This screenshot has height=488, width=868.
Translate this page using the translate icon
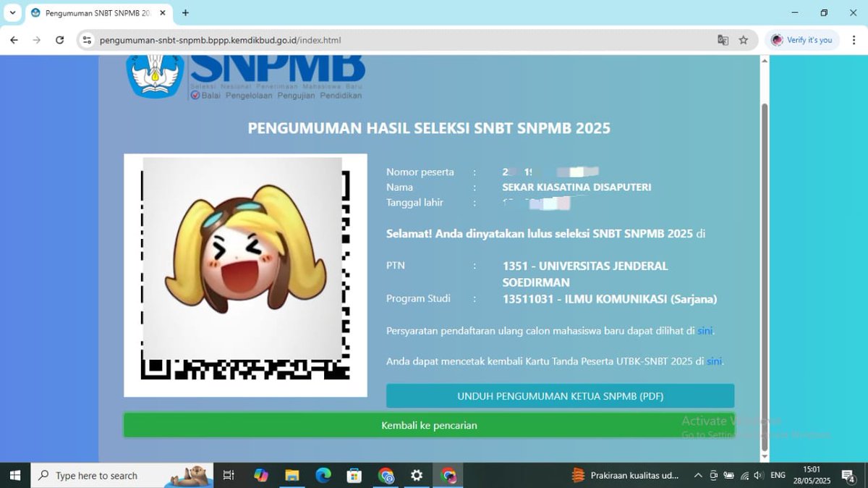tap(723, 41)
